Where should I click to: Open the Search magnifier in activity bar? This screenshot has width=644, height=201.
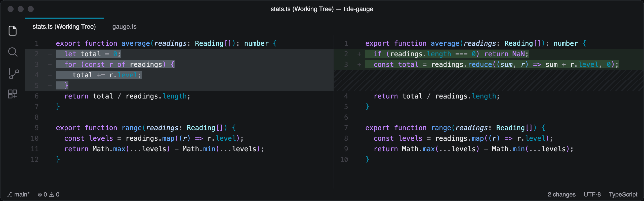coord(13,52)
